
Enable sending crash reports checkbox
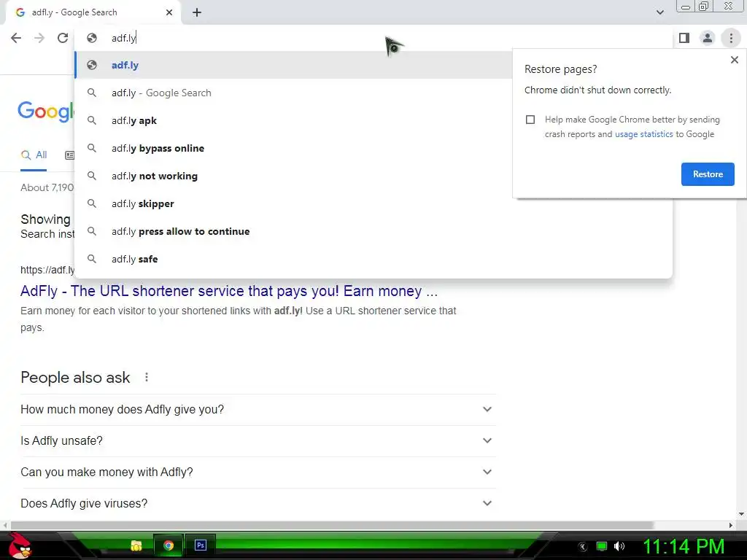(530, 120)
